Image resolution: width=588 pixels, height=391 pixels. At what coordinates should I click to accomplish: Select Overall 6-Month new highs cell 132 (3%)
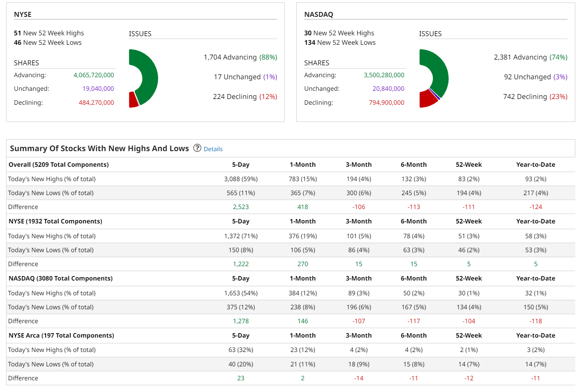(414, 179)
